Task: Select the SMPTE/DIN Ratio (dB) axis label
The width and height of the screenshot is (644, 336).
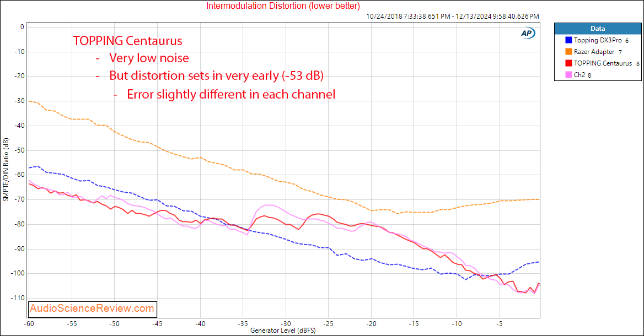Action: [6, 170]
